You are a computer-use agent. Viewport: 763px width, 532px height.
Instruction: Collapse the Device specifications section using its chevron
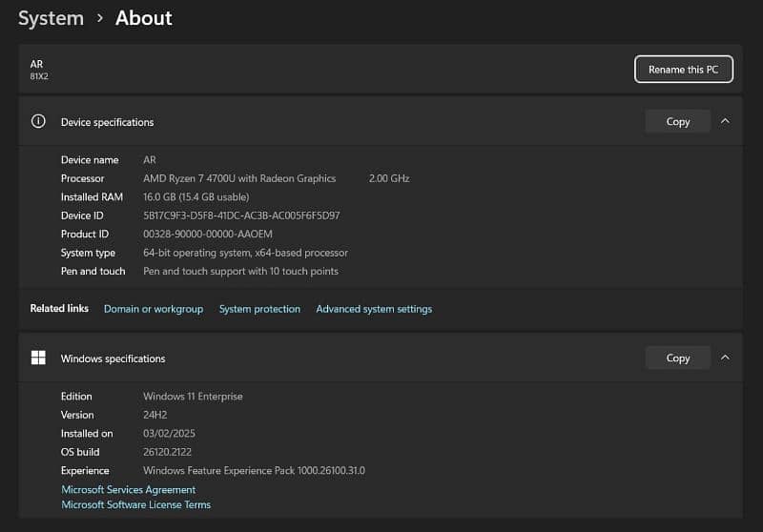click(x=725, y=121)
